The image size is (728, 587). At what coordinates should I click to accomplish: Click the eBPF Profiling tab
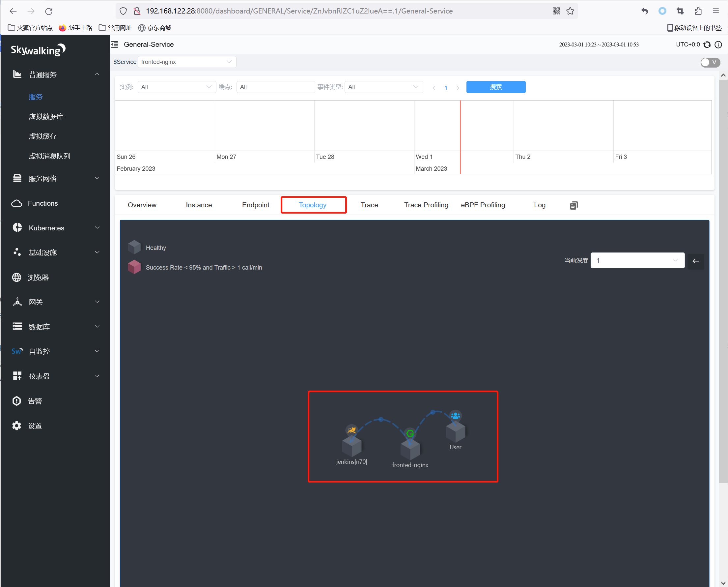(x=483, y=205)
